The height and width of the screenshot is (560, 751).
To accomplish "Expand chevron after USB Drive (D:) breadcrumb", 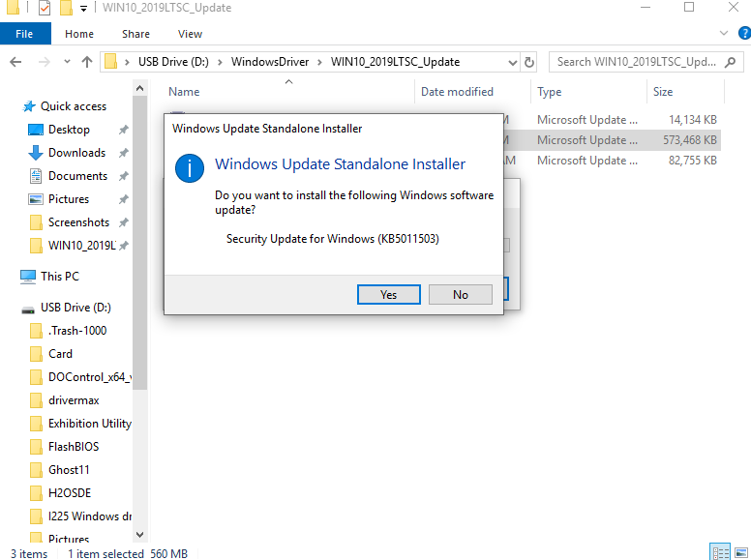I will 220,62.
